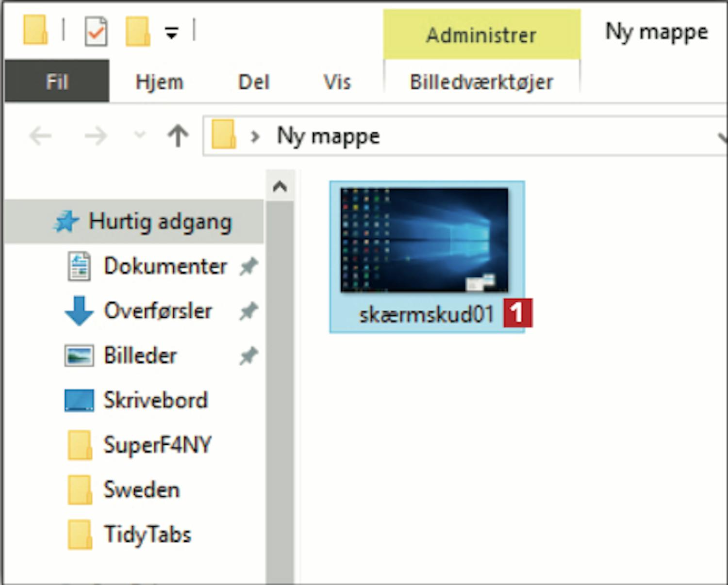Image resolution: width=728 pixels, height=585 pixels.
Task: Go up one folder level with Up arrow
Action: (x=178, y=136)
